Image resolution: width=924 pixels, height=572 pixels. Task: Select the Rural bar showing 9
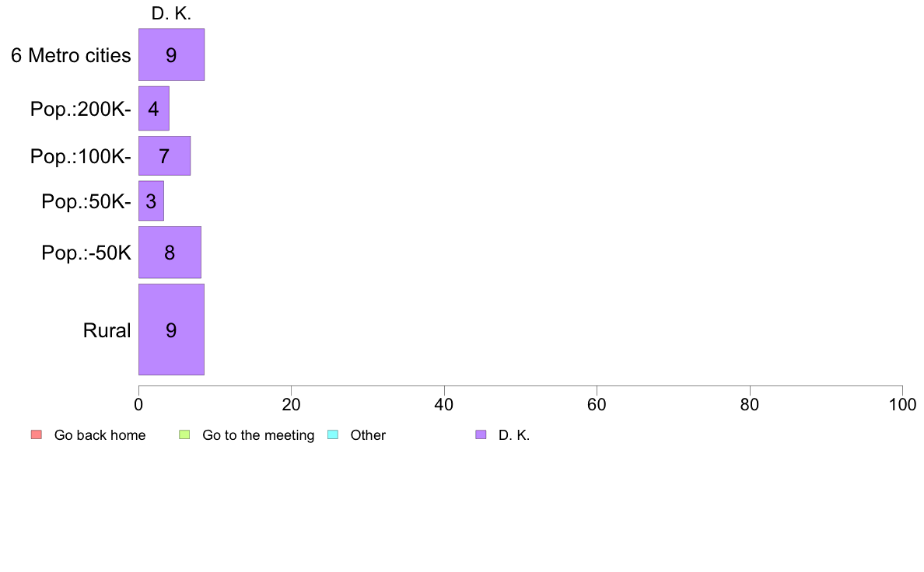[171, 330]
